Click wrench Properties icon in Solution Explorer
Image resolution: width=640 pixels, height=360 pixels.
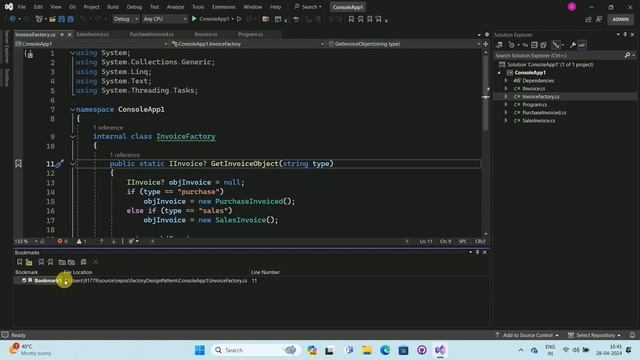pyautogui.click(x=573, y=45)
